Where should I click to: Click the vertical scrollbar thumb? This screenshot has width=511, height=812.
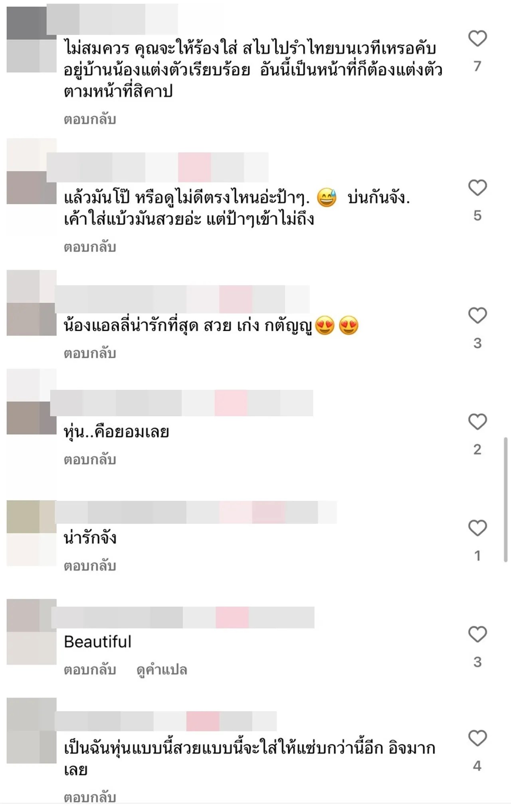pyautogui.click(x=505, y=500)
